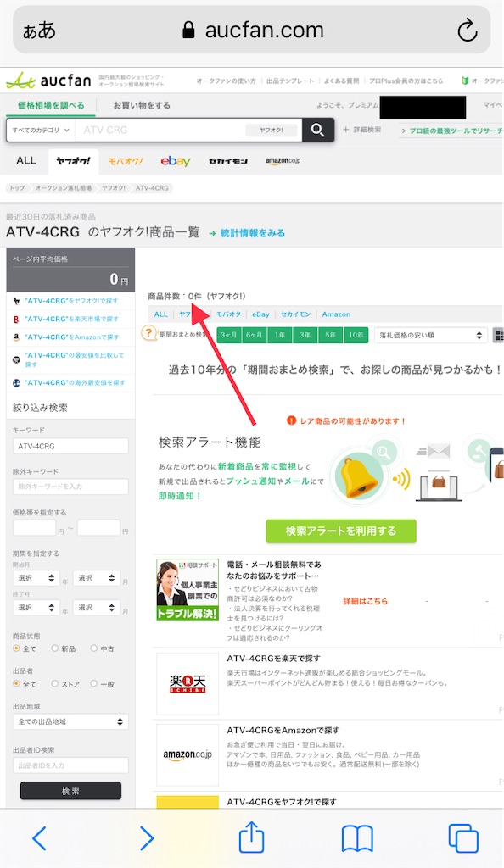Click "ATV-4CRG"の海外最安値を探す link
Image resolution: width=504 pixels, height=868 pixels.
coord(75,382)
